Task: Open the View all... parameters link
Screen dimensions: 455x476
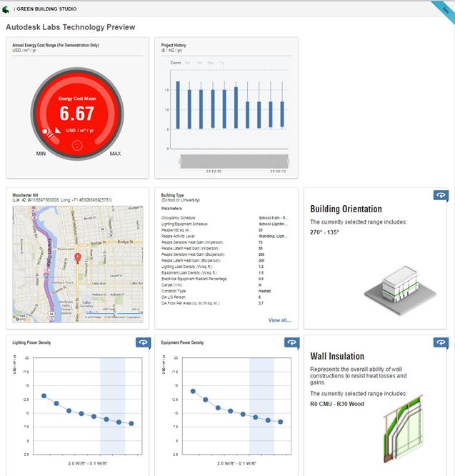Action: 279,320
